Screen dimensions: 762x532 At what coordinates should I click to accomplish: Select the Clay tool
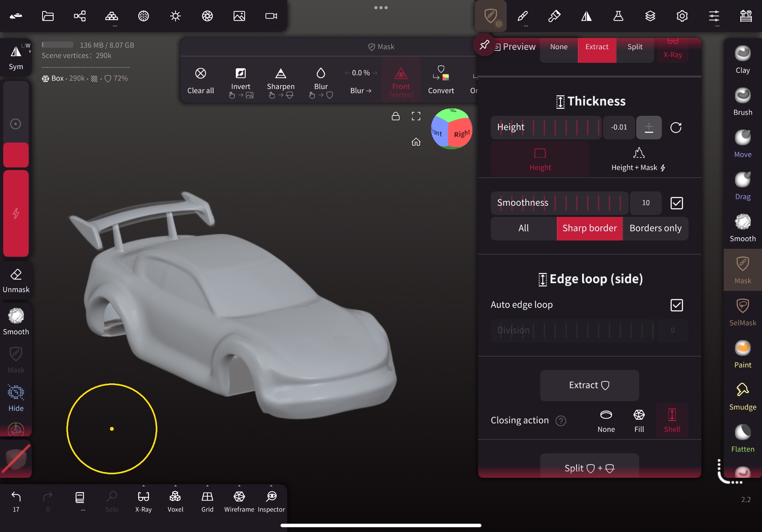coord(743,60)
